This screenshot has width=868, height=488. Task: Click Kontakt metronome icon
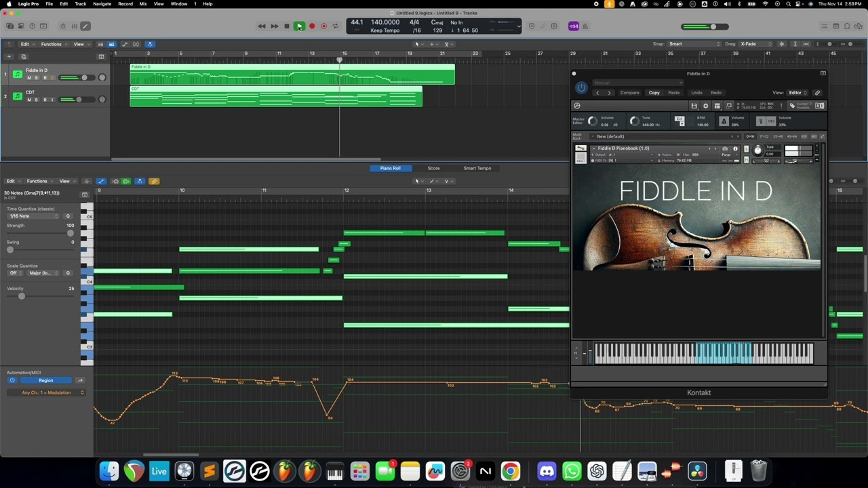click(724, 121)
